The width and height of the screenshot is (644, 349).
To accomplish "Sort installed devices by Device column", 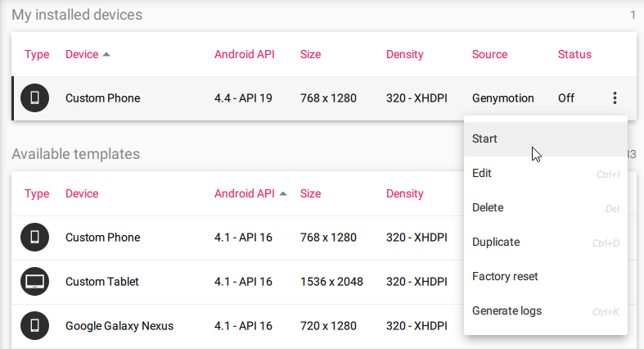I will point(82,54).
